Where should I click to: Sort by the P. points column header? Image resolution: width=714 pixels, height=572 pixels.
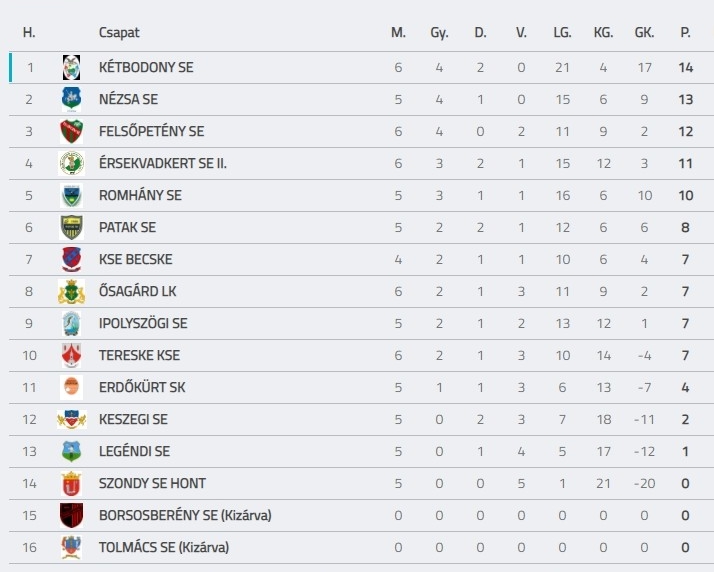click(x=685, y=32)
